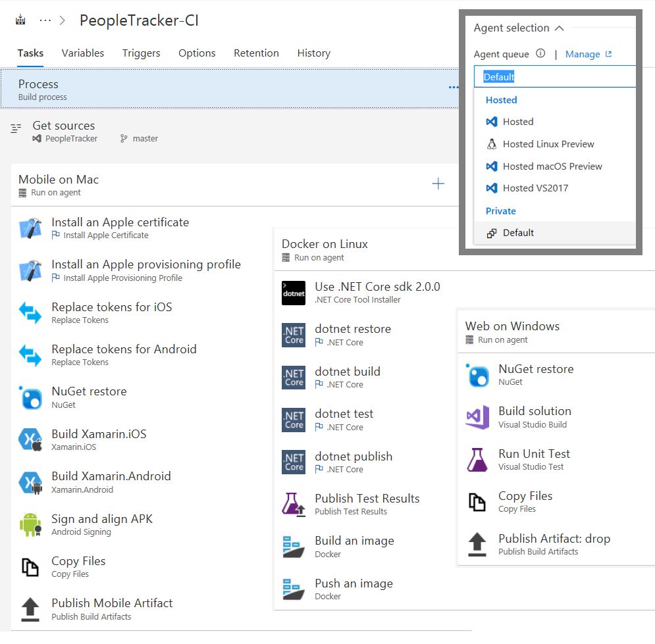Open the breadcrumb ellipsis menu
This screenshot has height=644, width=655.
click(45, 20)
